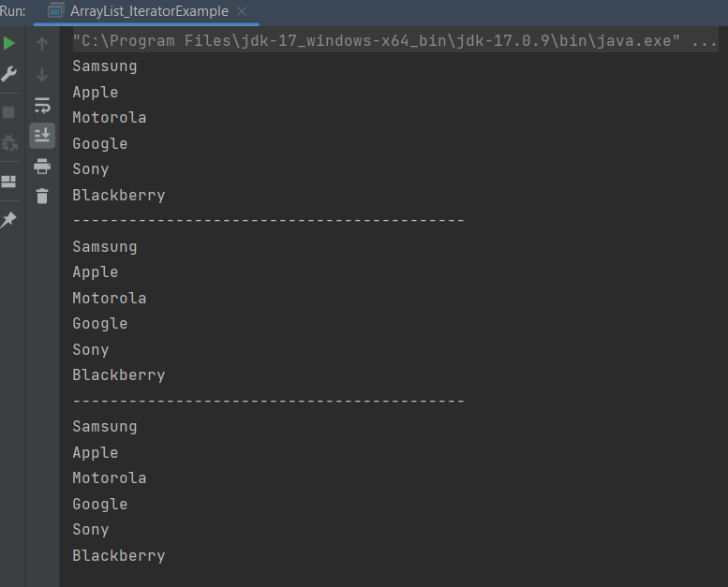Rerun the program with green play icon
This screenshot has width=728, height=587.
(x=9, y=44)
